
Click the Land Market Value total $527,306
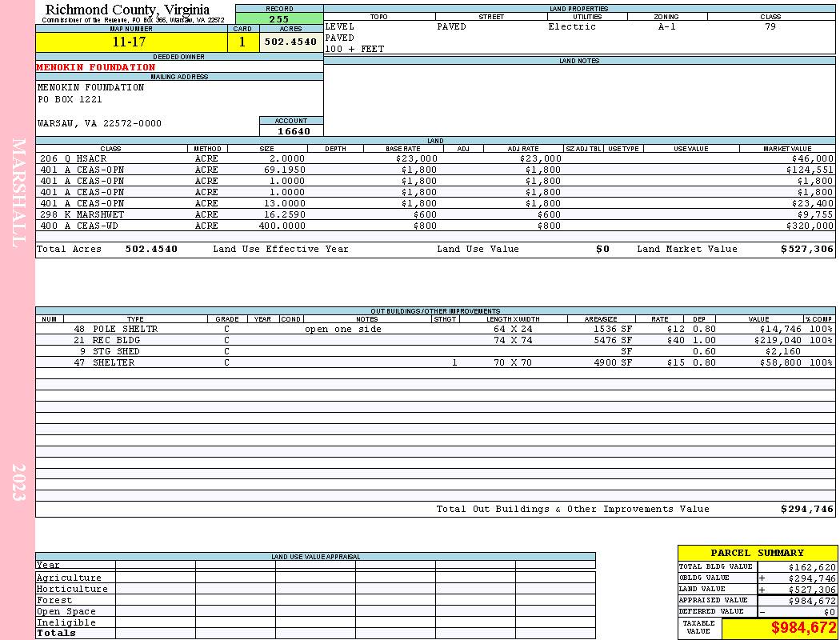point(806,249)
